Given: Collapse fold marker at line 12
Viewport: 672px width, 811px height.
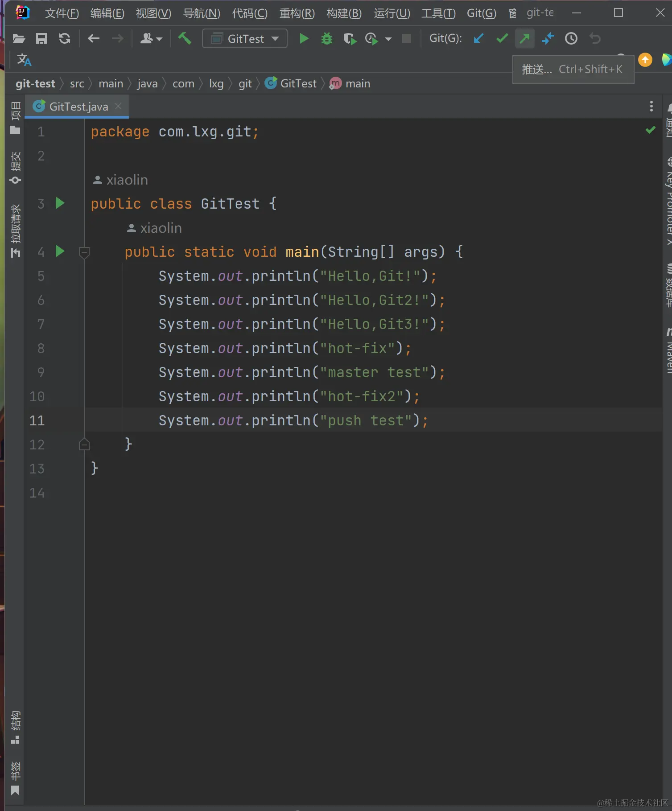Looking at the screenshot, I should coord(84,445).
